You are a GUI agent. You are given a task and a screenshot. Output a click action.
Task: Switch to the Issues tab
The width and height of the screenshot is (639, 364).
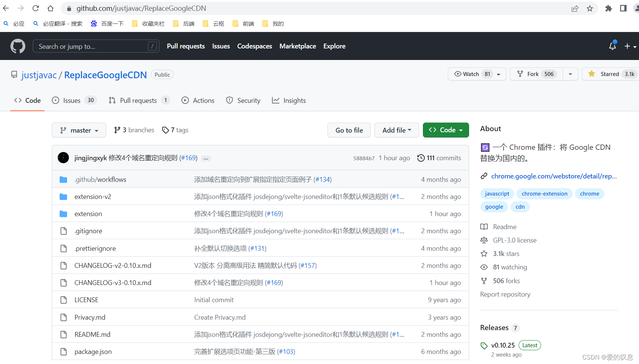pyautogui.click(x=75, y=100)
